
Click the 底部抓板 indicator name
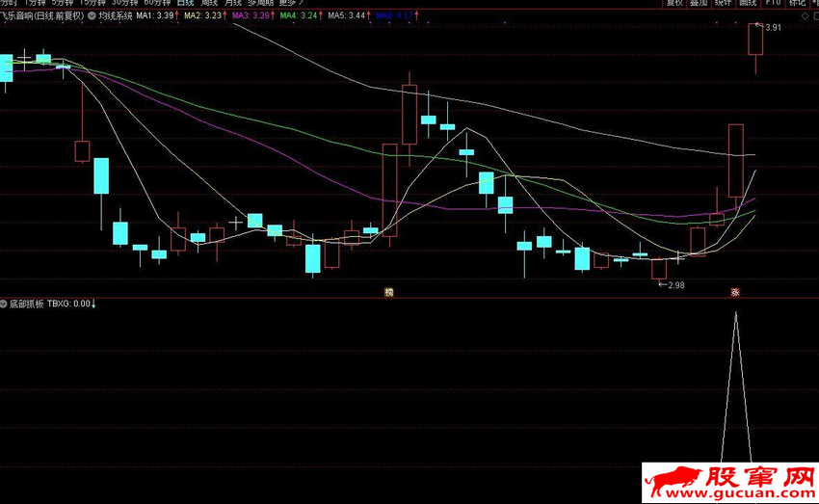pos(27,304)
